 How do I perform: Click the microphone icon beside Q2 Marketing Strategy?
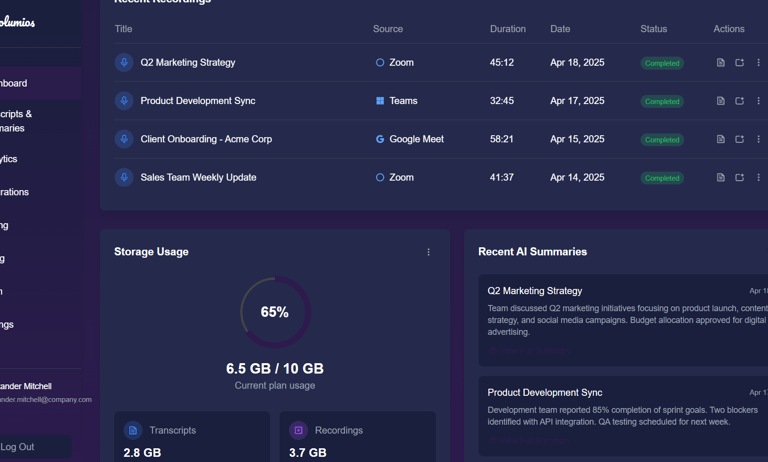124,62
